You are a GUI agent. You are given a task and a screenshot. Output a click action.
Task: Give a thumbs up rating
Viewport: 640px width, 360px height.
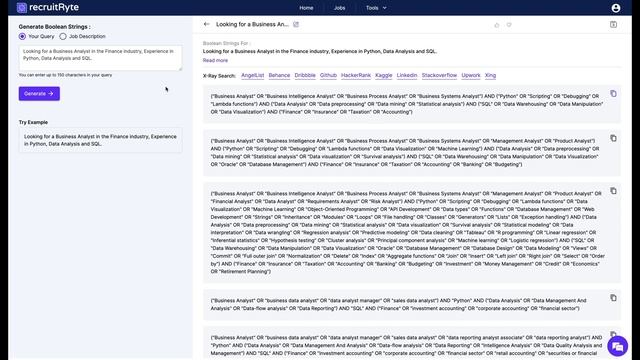tap(497, 25)
